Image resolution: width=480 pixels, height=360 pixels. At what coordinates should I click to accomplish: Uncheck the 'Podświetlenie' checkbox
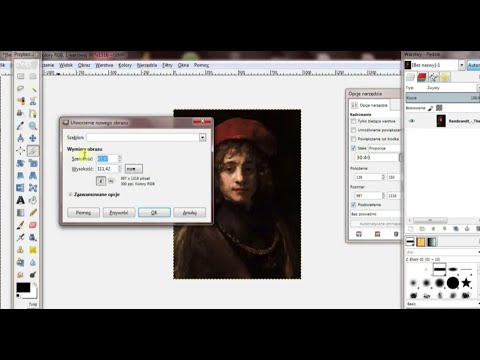[353, 205]
